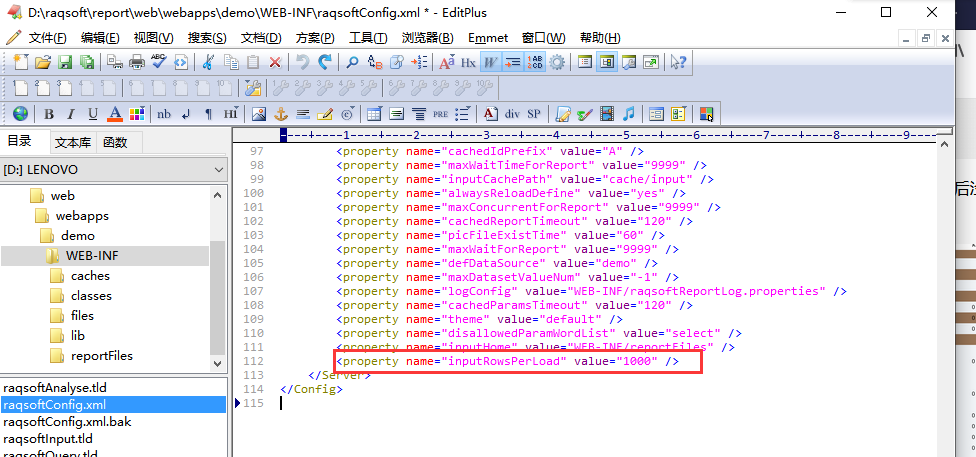Open the [D:] LENOVO drive dropdown
The width and height of the screenshot is (976, 457).
[219, 170]
